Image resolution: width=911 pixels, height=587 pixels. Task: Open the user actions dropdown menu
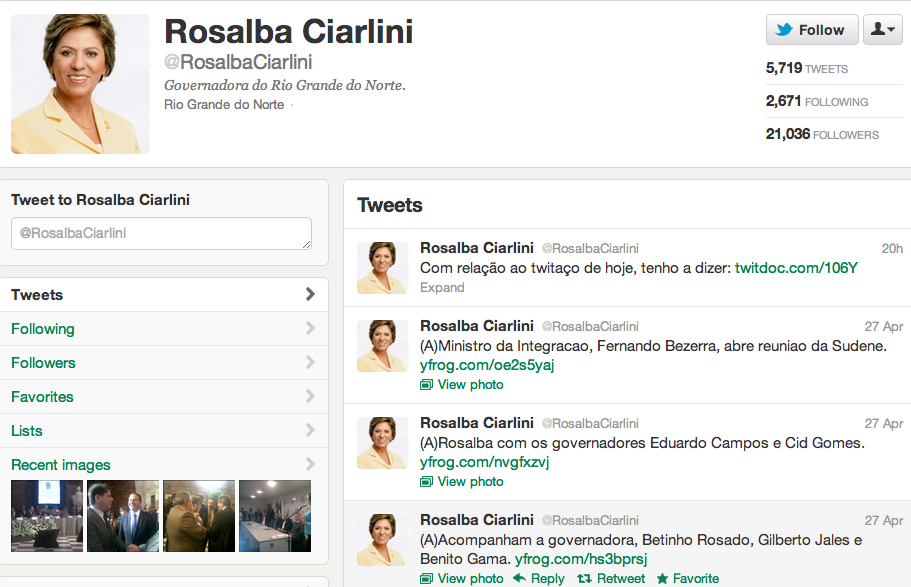pyautogui.click(x=883, y=30)
